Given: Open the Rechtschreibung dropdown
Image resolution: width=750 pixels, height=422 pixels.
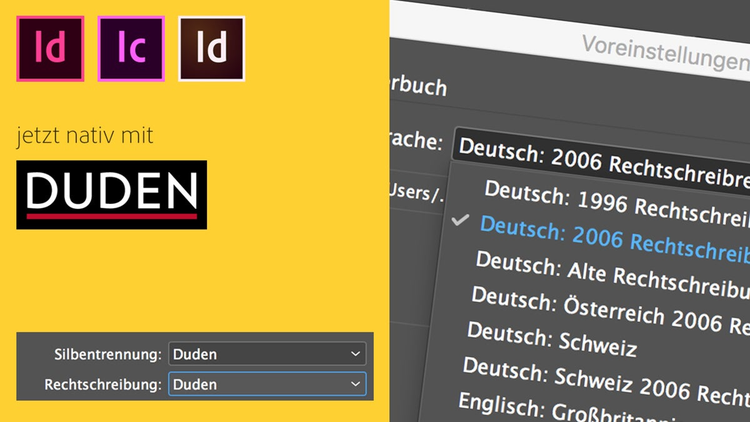Looking at the screenshot, I should tap(267, 384).
